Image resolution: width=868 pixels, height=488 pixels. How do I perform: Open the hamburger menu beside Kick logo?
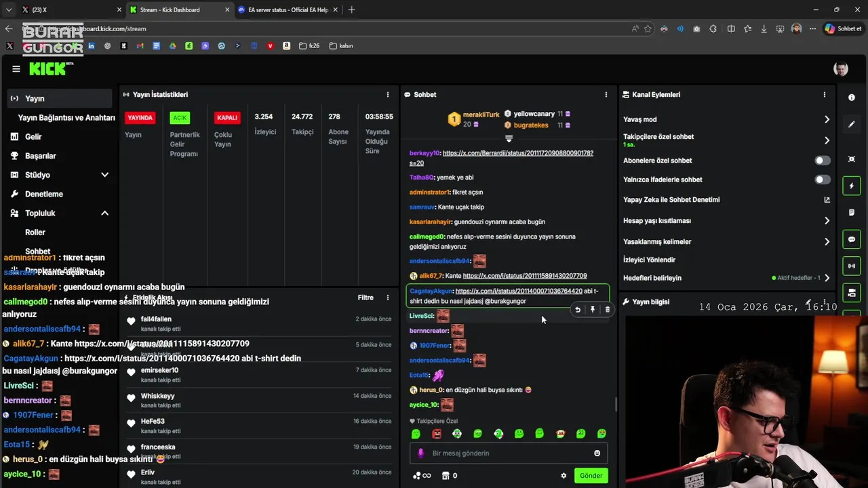(16, 68)
